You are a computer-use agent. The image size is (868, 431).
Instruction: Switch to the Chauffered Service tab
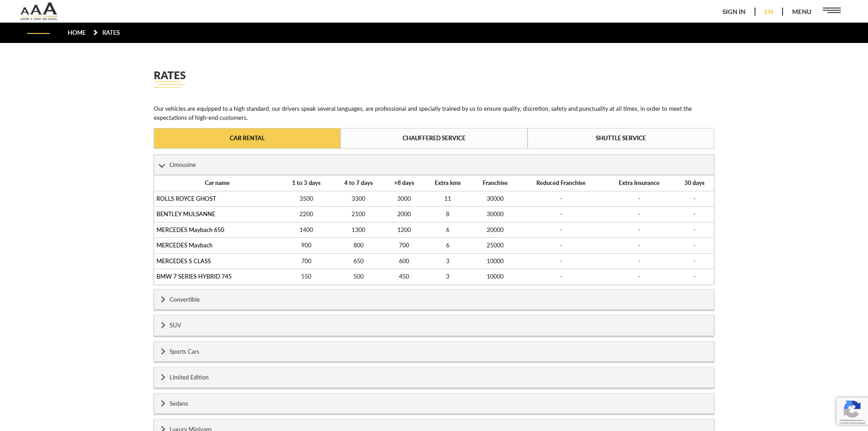coord(434,138)
